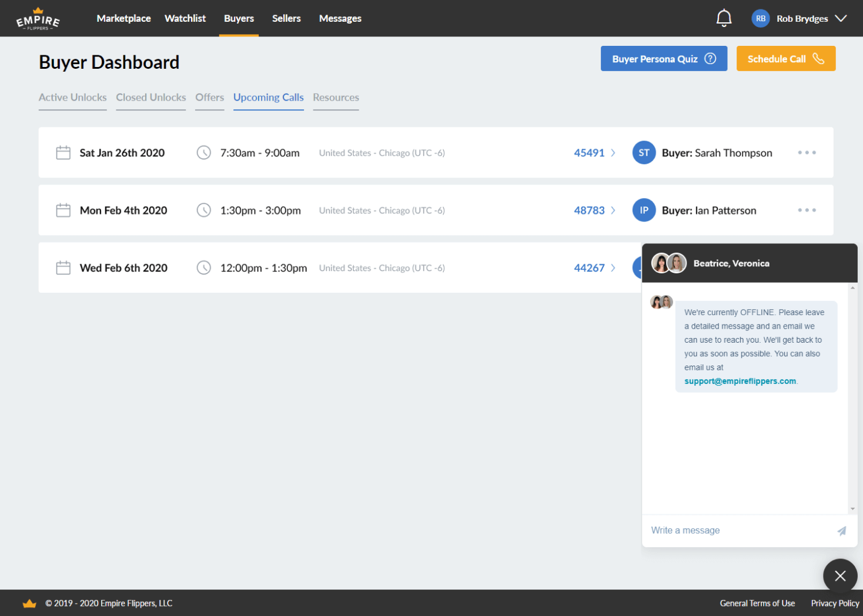
Task: Click timezone text in Sat Jan 26th row
Action: click(x=382, y=153)
